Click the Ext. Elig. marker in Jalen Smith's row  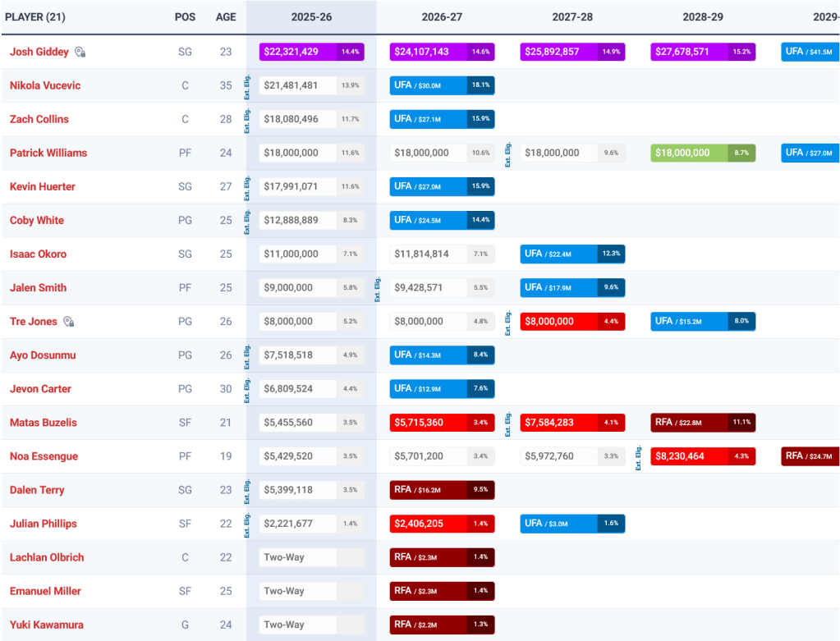pos(378,288)
